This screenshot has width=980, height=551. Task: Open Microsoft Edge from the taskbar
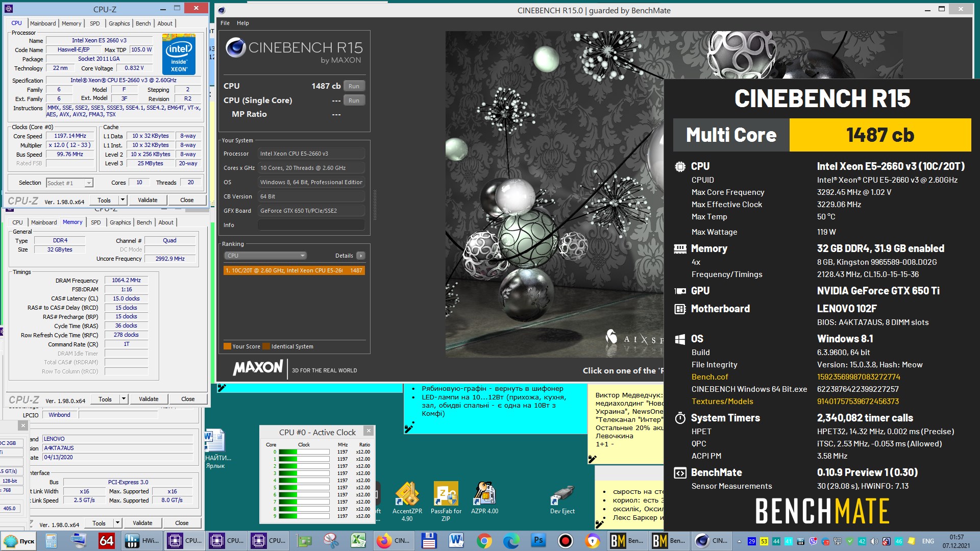(x=511, y=541)
